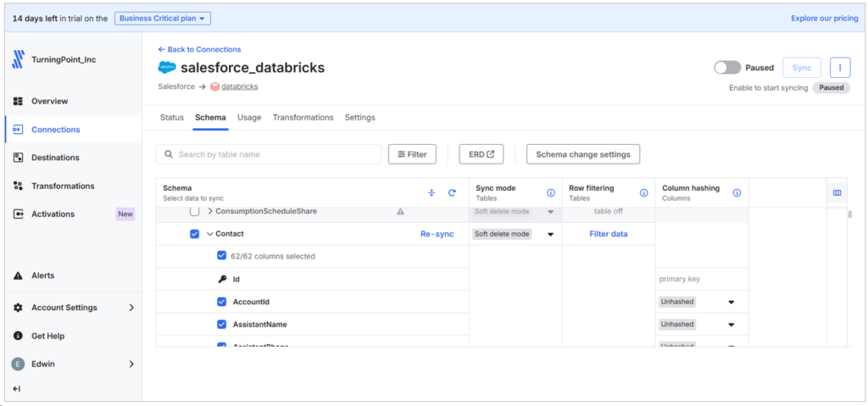Click the Edwin user avatar
Screen dimensions: 868x406
pyautogui.click(x=18, y=364)
